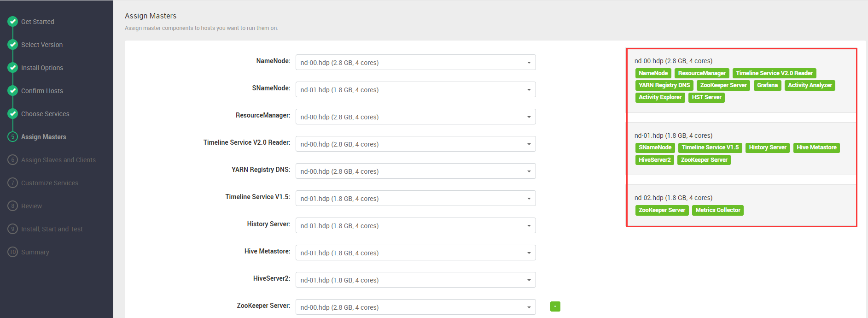The width and height of the screenshot is (868, 318).
Task: Click the step 8 circle icon
Action: pos(13,206)
